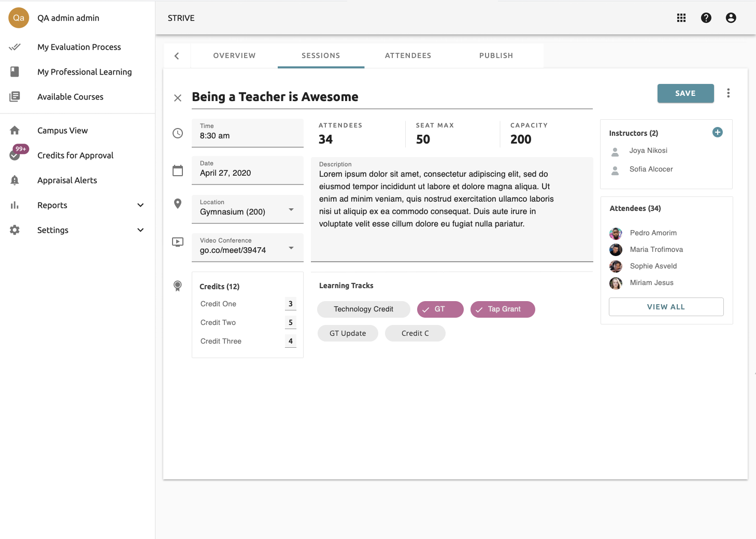Switch to the Attendees tab

click(408, 56)
